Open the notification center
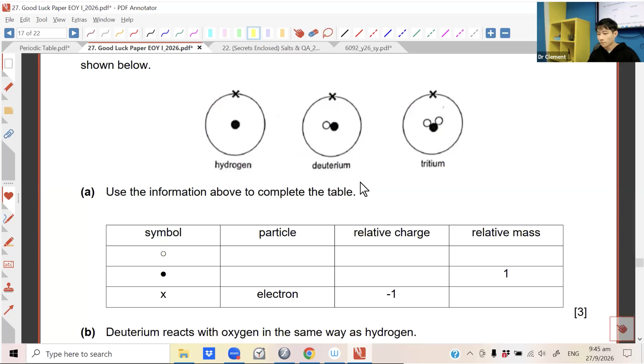644x364 pixels. pos(627,354)
